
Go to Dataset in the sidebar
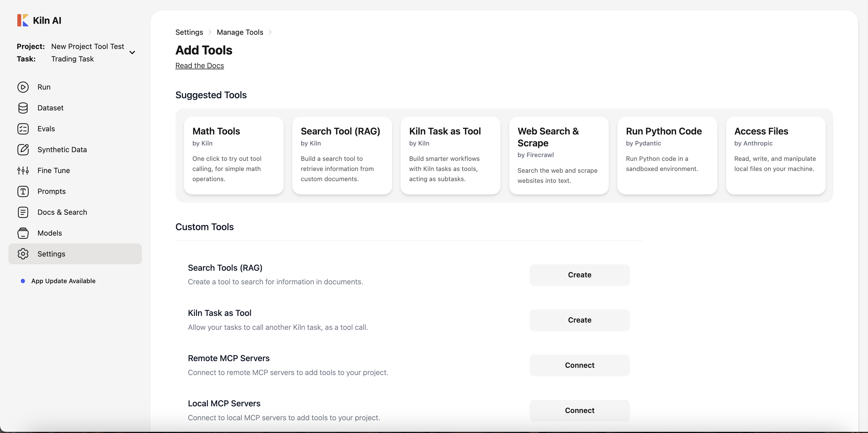point(75,108)
